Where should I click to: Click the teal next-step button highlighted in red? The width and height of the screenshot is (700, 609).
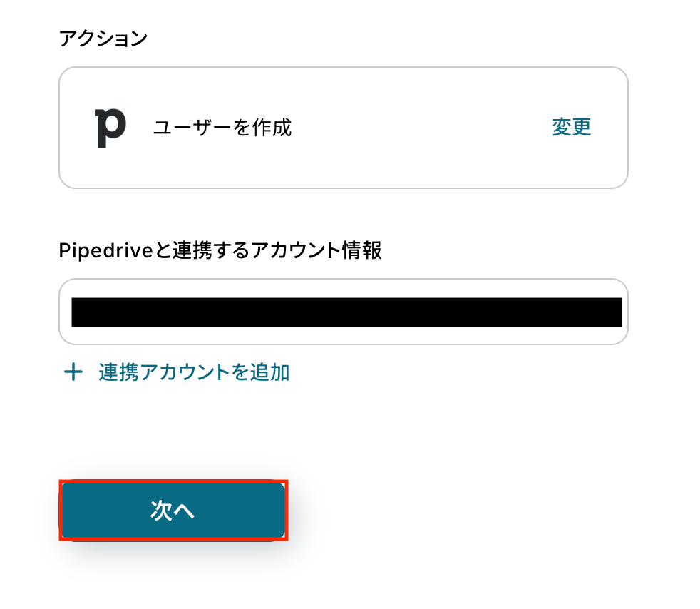click(x=173, y=511)
